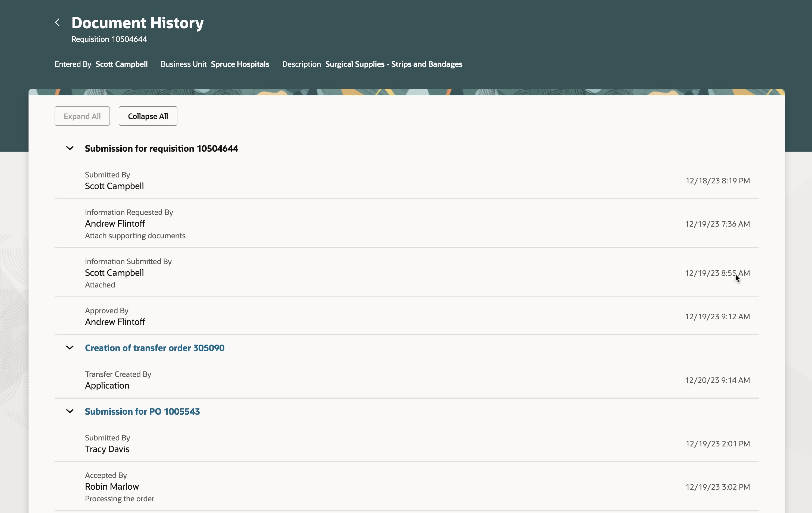
Task: Click the Surgical Supplies description text
Action: 394,64
